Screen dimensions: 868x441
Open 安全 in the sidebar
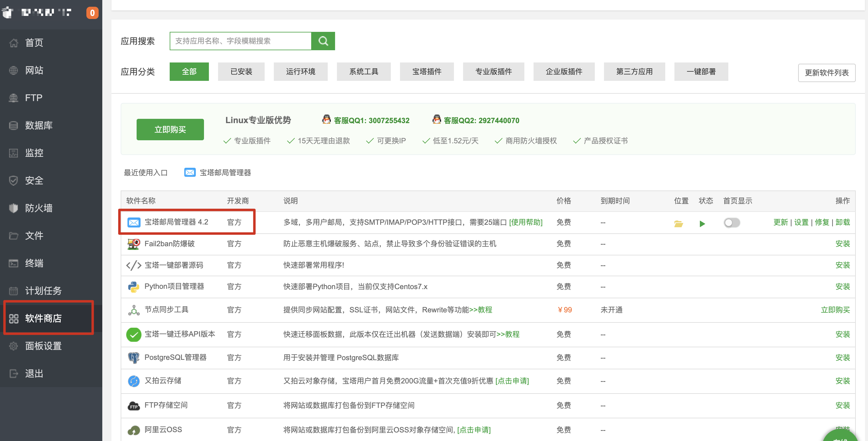click(x=51, y=181)
